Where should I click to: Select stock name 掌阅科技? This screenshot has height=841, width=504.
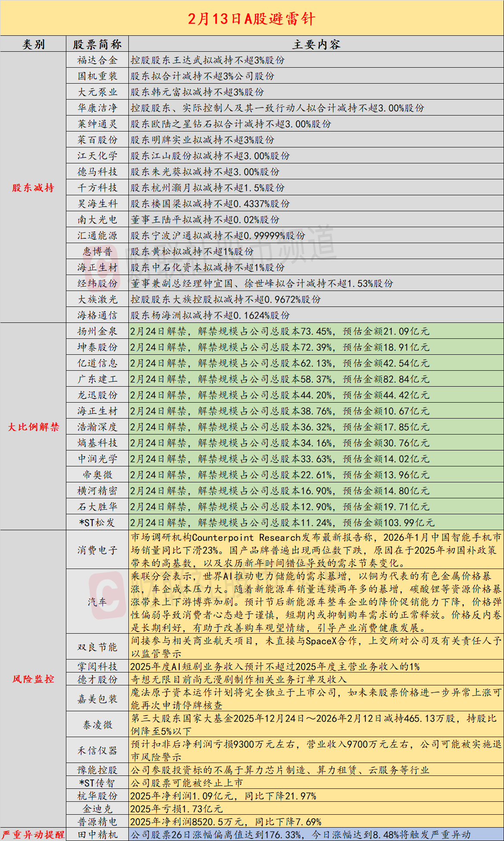tap(97, 667)
